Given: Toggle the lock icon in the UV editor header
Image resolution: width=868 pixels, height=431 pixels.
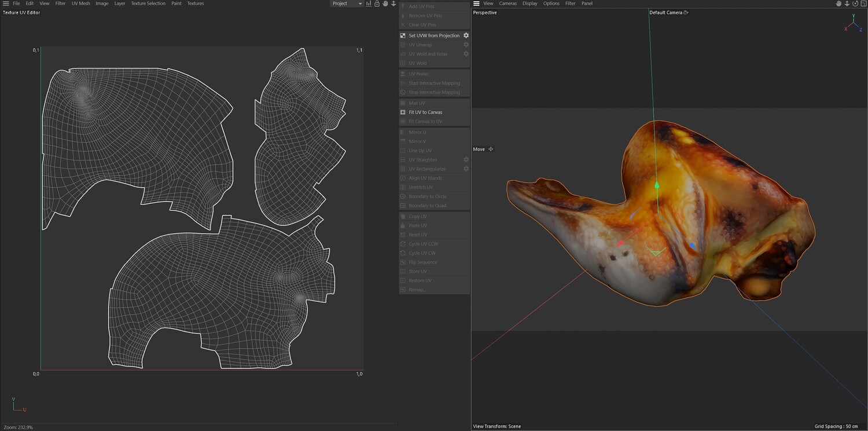Looking at the screenshot, I should [x=377, y=3].
